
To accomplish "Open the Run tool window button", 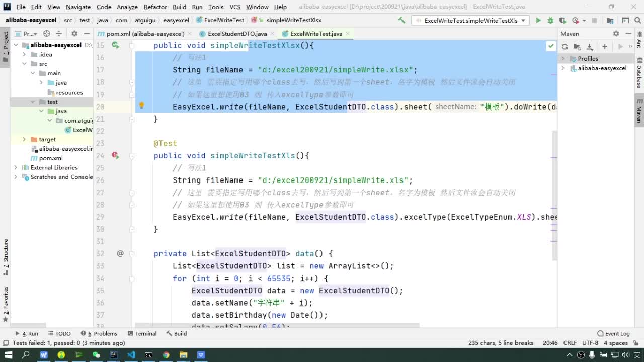I will click(x=27, y=333).
